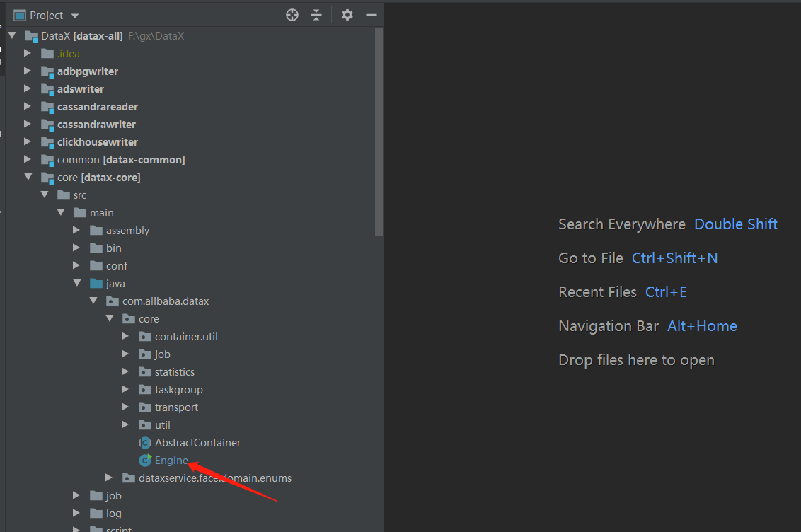Click the conf folder icon

[x=96, y=266]
